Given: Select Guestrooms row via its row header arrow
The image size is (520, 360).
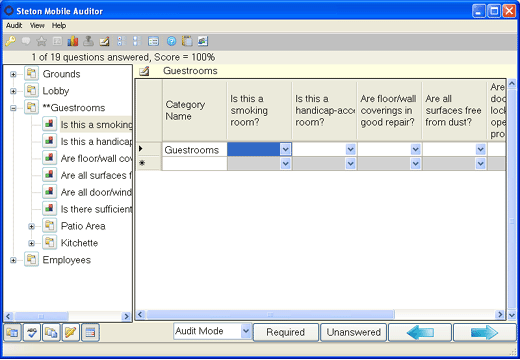Looking at the screenshot, I should pyautogui.click(x=149, y=149).
